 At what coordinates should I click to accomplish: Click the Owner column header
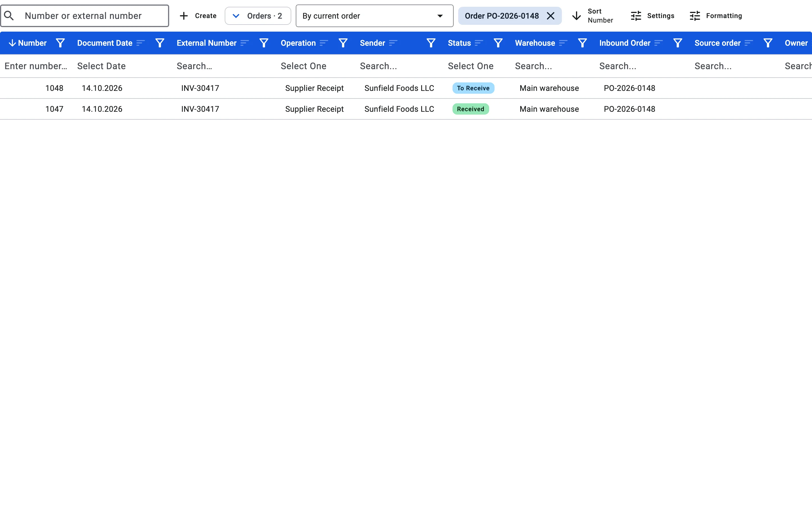(796, 43)
